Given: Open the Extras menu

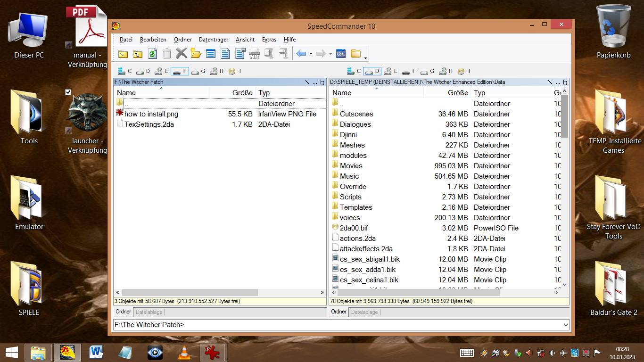Looking at the screenshot, I should coord(269,40).
